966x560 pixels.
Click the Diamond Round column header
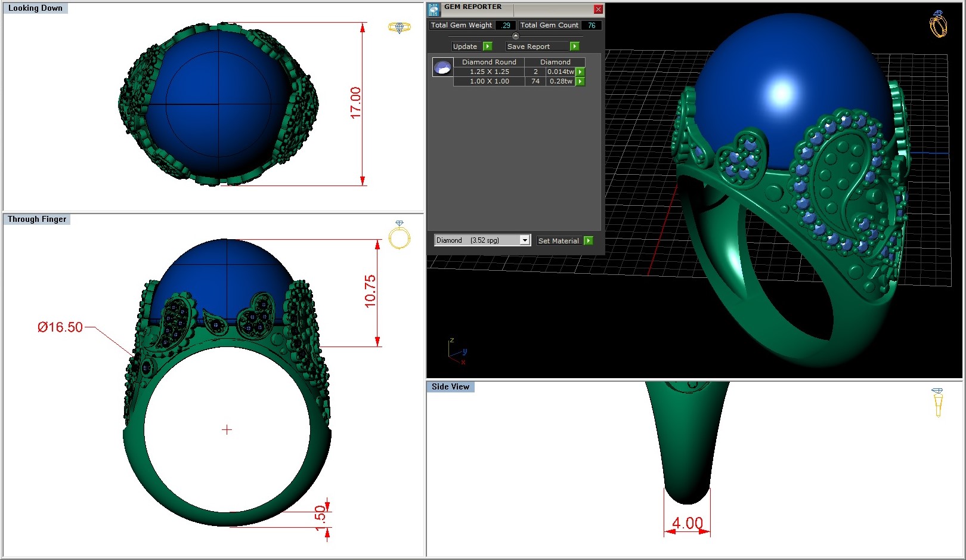(490, 62)
